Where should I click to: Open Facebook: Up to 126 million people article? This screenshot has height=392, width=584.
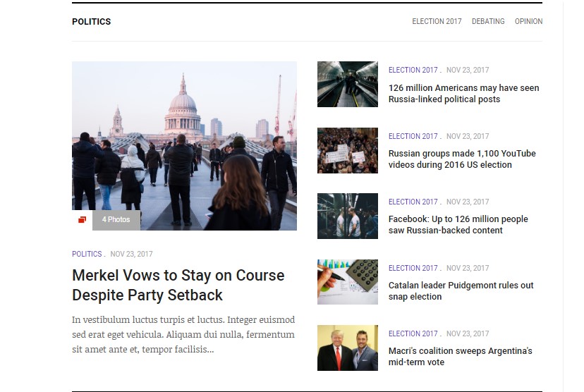point(458,224)
